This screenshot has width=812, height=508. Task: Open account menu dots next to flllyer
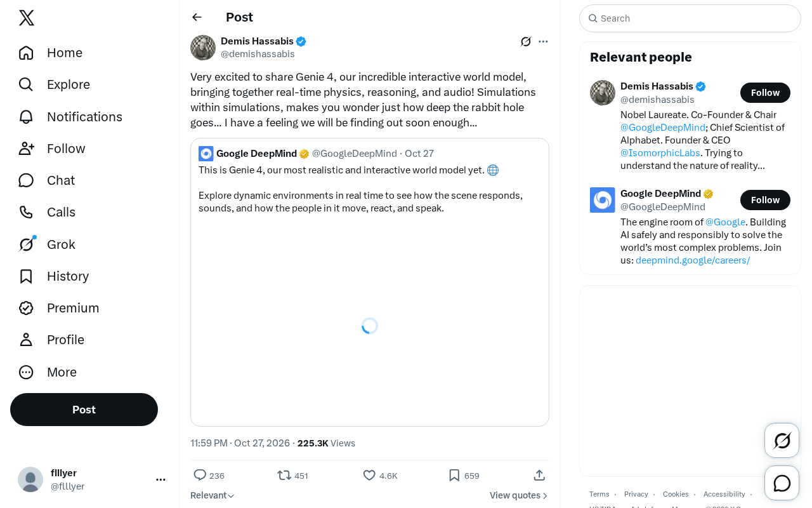coord(160,479)
